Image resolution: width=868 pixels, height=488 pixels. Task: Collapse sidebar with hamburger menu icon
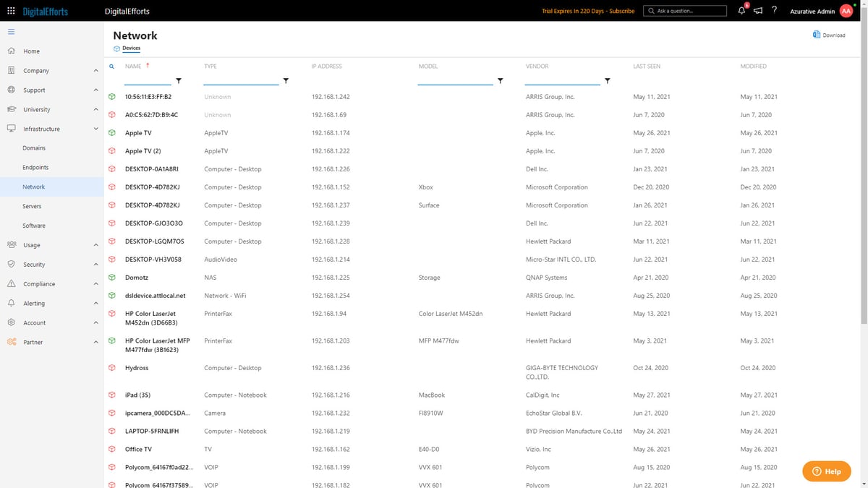(11, 32)
